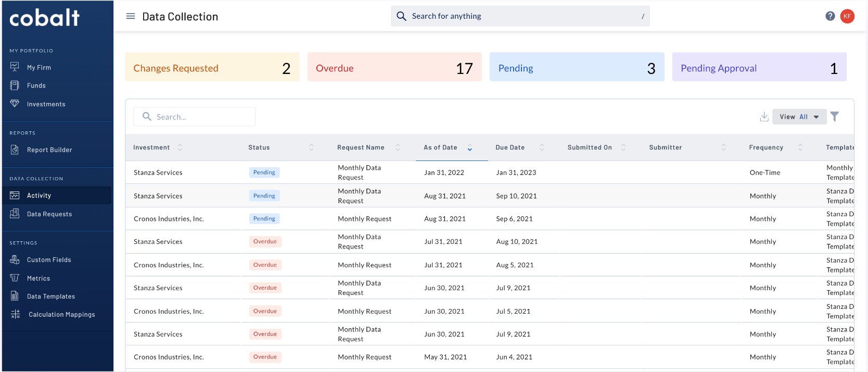Viewport: 868px width, 372px height.
Task: Click the cobalt logo
Action: [x=45, y=18]
